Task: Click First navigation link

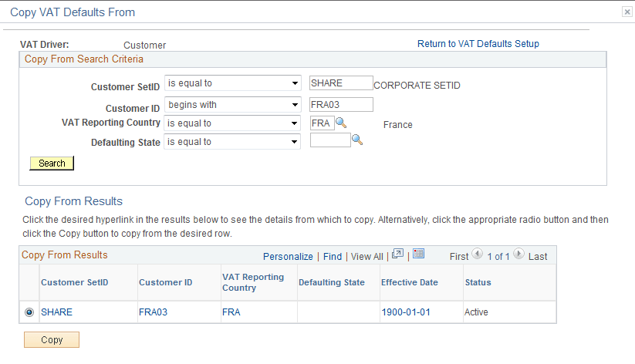Action: (459, 256)
